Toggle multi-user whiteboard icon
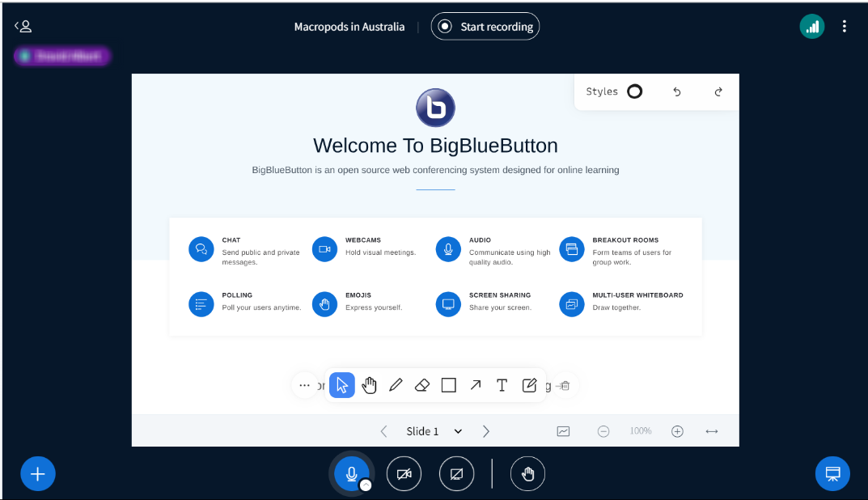 tap(563, 431)
